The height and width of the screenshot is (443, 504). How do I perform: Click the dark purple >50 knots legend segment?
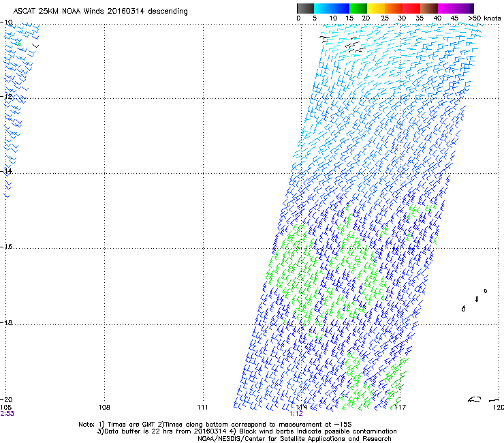click(472, 8)
